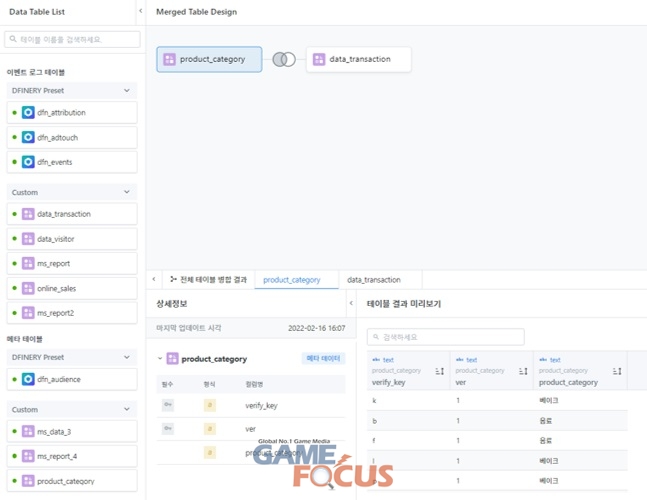647x500 pixels.
Task: Click the join circles icon between tables
Action: pos(284,60)
